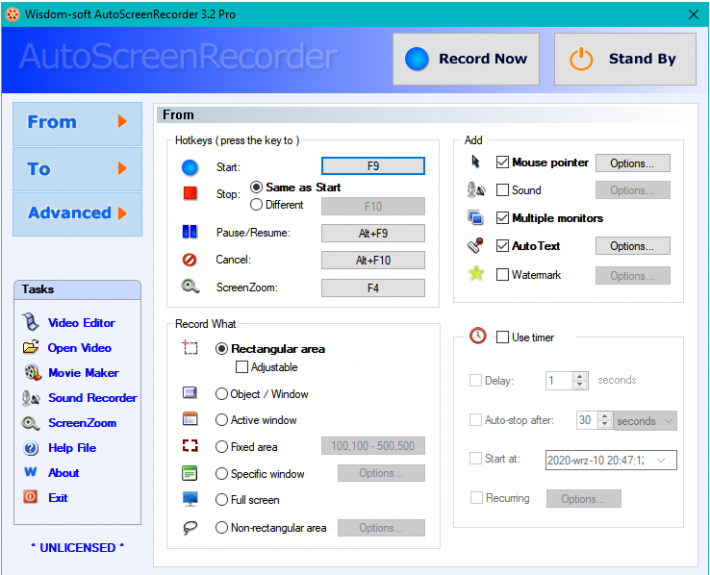The width and height of the screenshot is (710, 575).
Task: Open the Video Editor task link
Action: tap(82, 323)
